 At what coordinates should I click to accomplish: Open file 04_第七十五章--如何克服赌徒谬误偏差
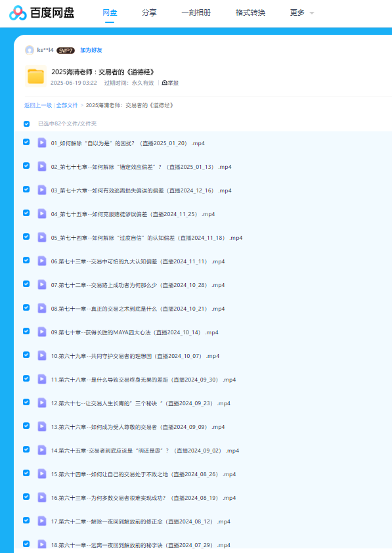133,214
